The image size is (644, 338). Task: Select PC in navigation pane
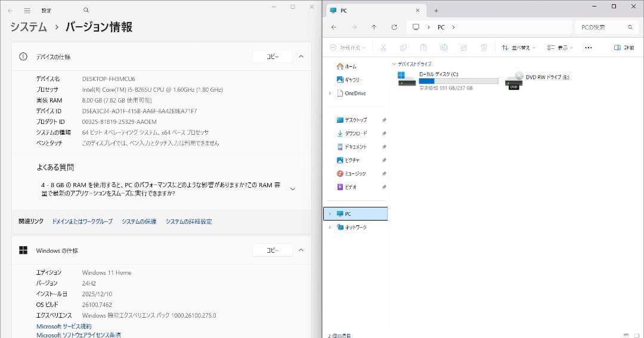pos(355,213)
